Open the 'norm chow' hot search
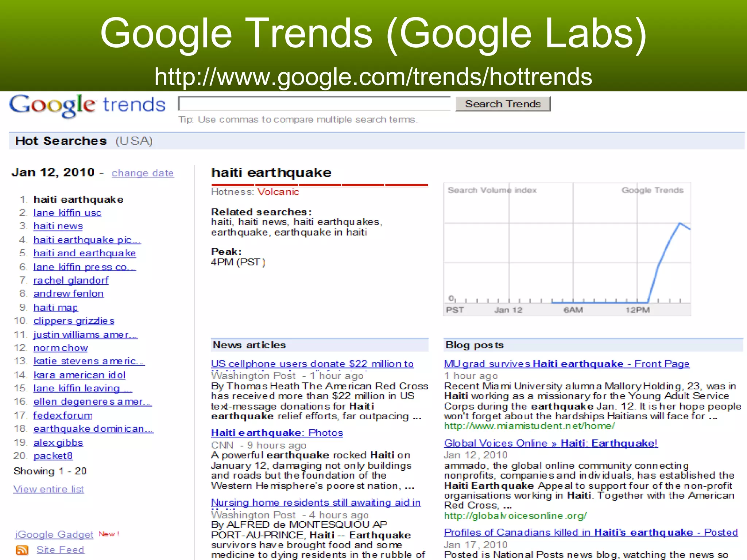The width and height of the screenshot is (747, 560). [x=61, y=348]
